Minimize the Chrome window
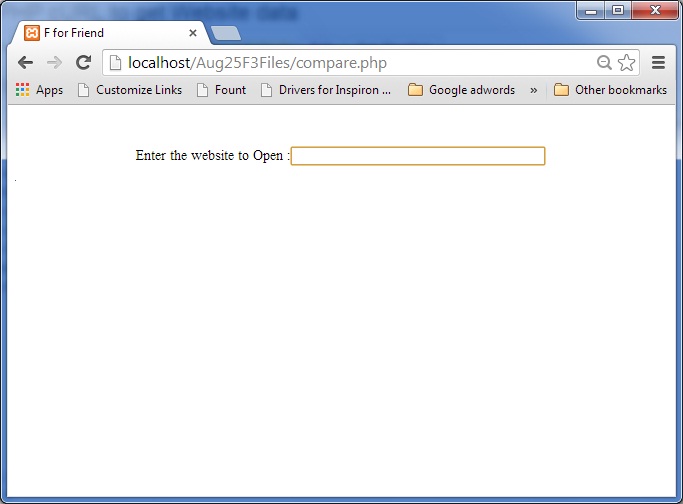 click(x=591, y=10)
